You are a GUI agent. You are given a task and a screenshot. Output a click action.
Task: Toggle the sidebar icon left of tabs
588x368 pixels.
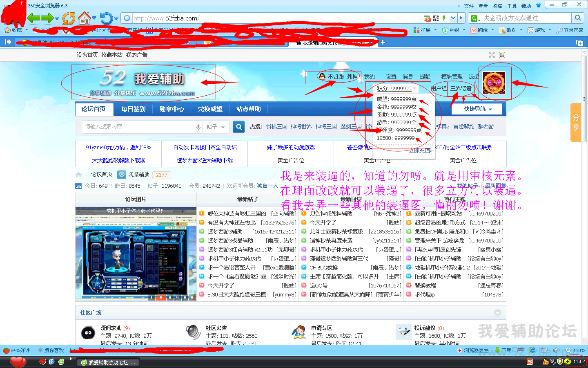point(8,42)
